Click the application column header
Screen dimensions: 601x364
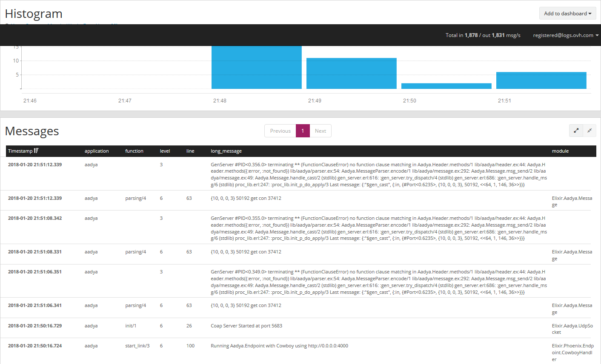tap(97, 151)
